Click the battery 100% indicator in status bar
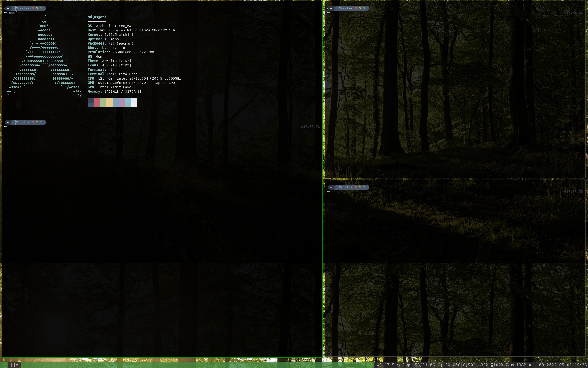Image resolution: width=588 pixels, height=368 pixels. 497,365
